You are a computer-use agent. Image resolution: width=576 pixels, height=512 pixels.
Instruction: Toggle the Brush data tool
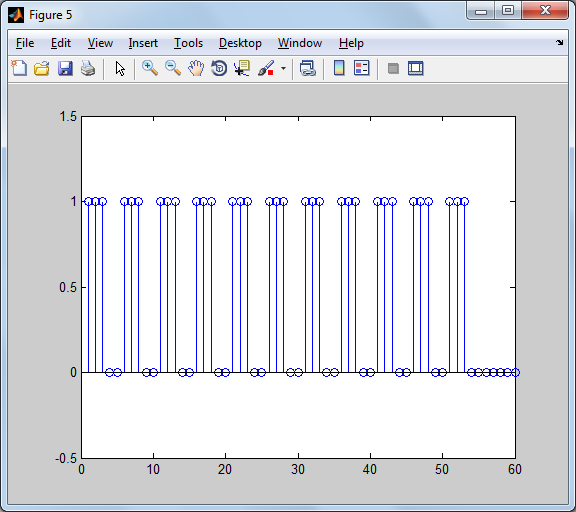coord(266,68)
